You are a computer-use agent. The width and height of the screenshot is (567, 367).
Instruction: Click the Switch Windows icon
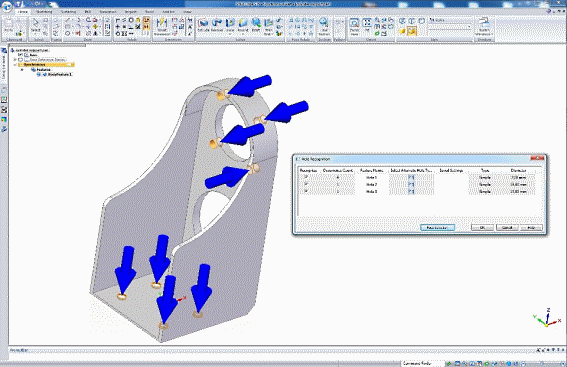click(x=484, y=26)
